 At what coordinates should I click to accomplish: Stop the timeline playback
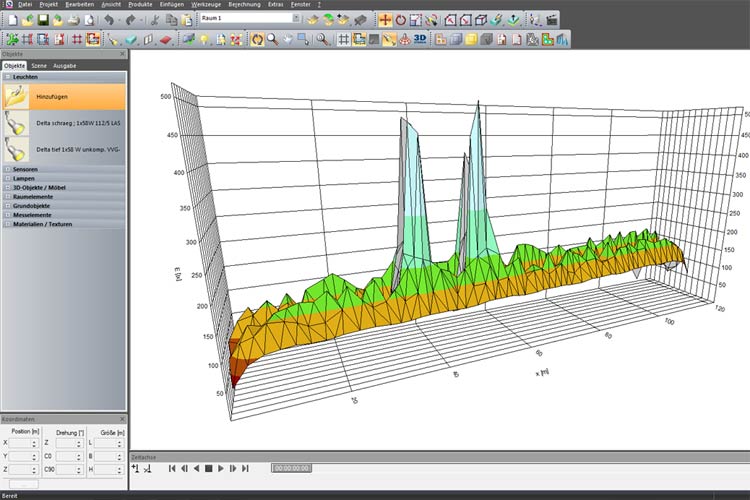209,468
